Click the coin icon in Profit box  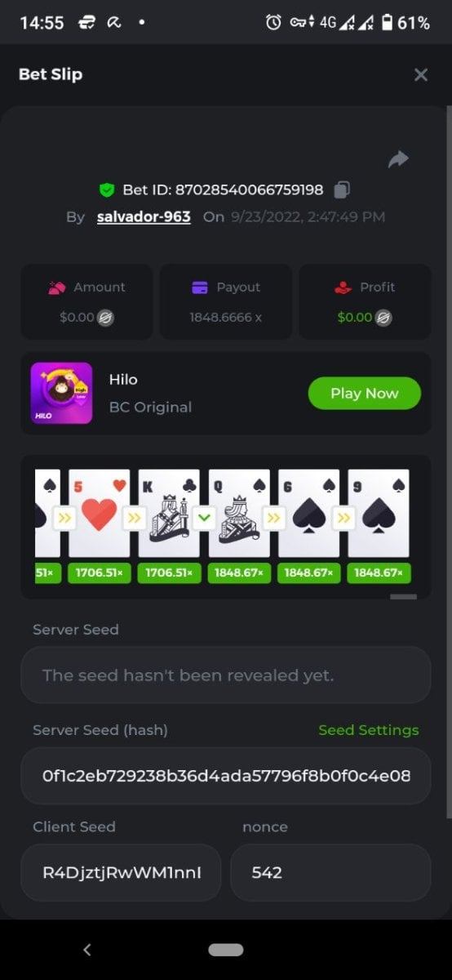click(x=383, y=318)
